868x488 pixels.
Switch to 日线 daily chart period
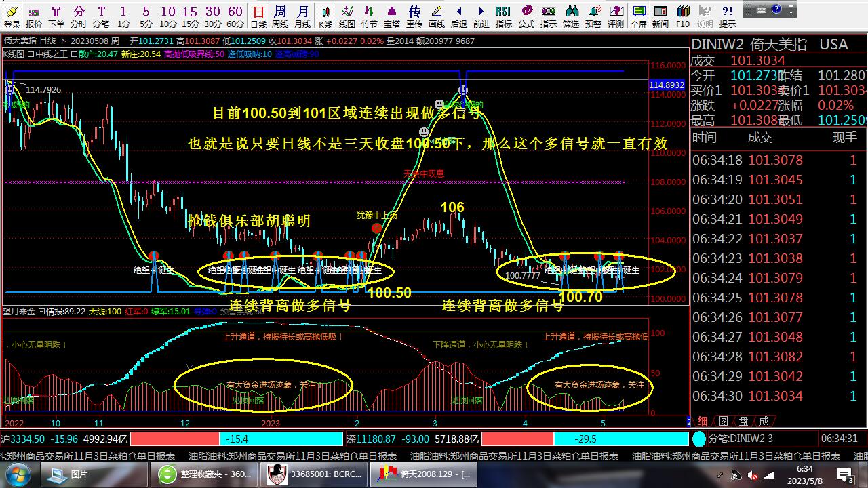258,16
